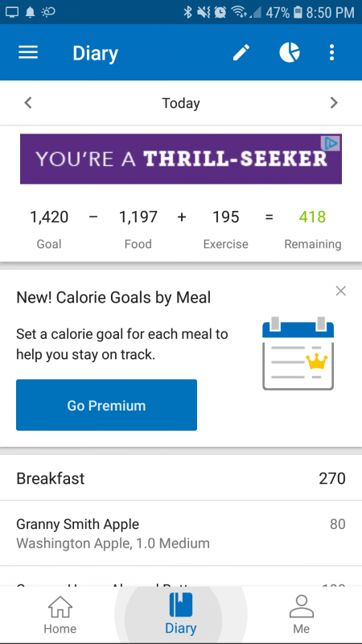Go to the next day arrow

click(x=334, y=103)
